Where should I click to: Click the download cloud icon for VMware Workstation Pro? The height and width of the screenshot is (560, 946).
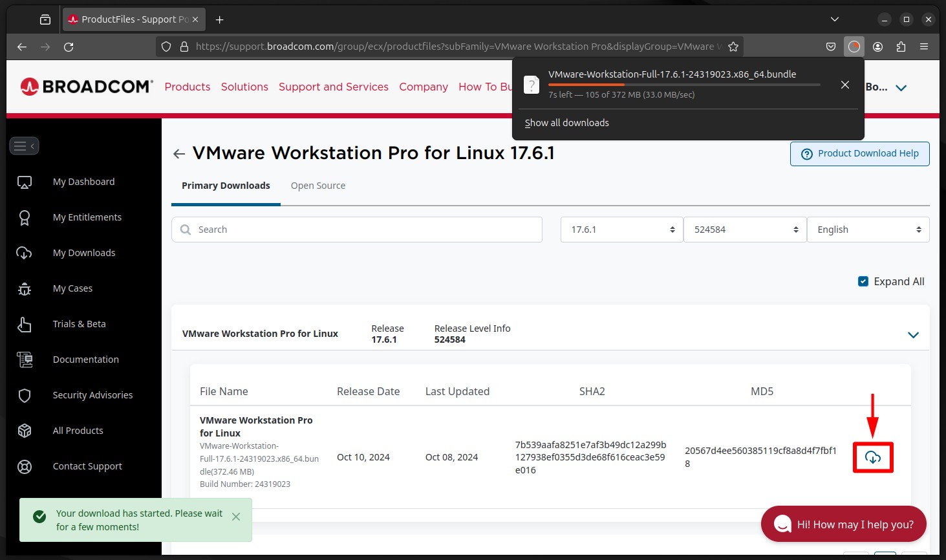coord(873,458)
